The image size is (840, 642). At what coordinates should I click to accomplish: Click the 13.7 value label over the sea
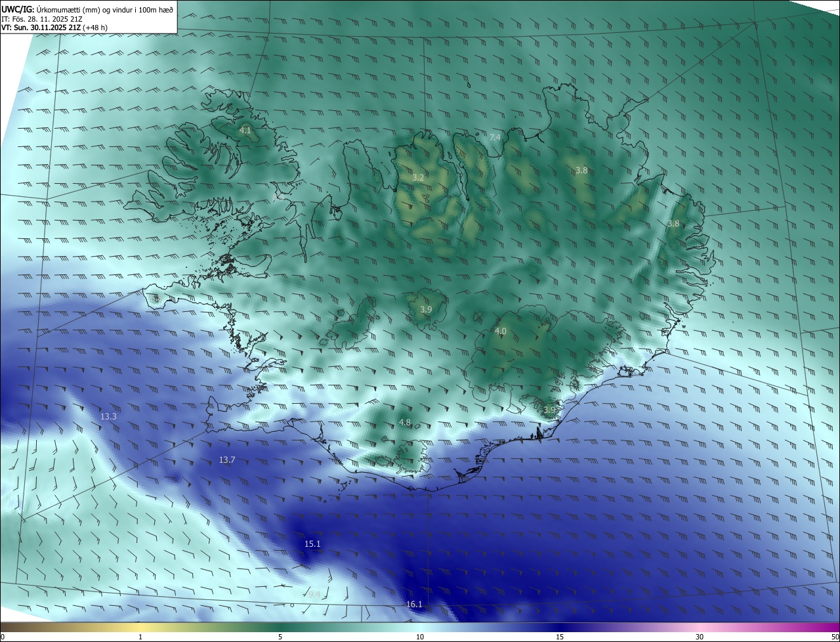[227, 460]
